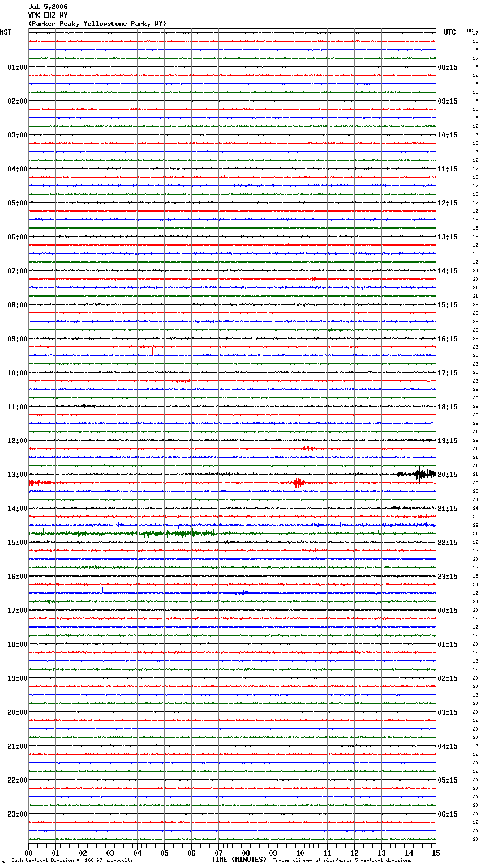Select the '22:15' UTC time label
Image resolution: width=481 pixels, height=868 pixels.
[x=448, y=543]
